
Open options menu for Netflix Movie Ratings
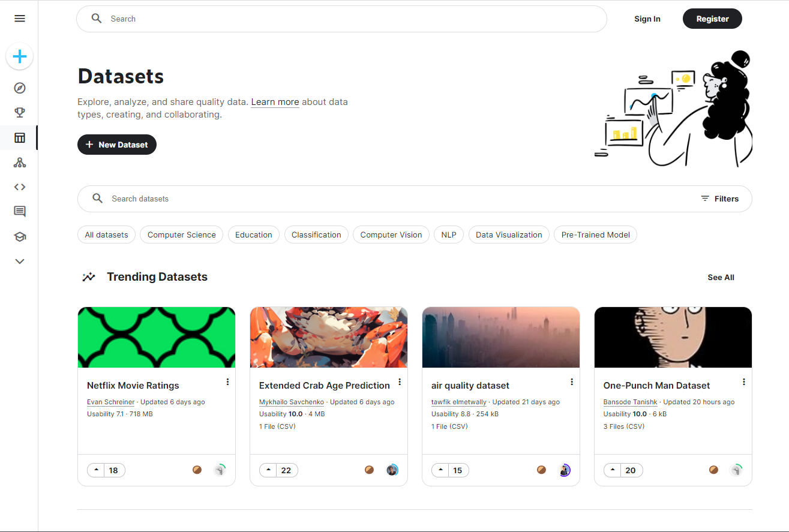[x=227, y=382]
